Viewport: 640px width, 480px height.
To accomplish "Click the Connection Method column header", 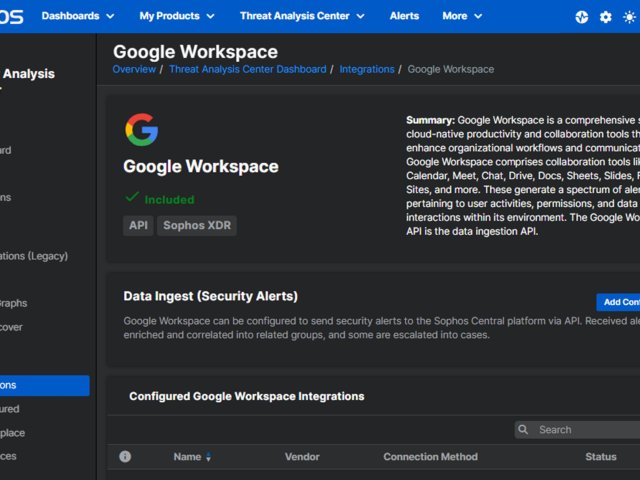I will [x=430, y=457].
